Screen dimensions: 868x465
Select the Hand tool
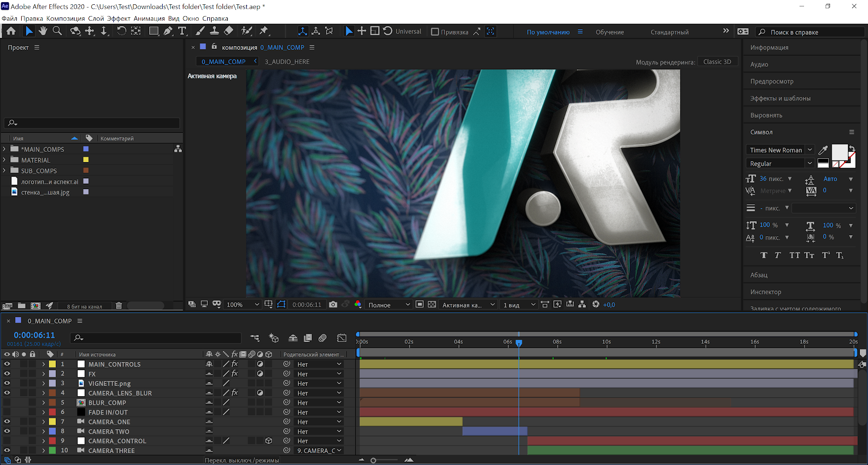point(43,31)
